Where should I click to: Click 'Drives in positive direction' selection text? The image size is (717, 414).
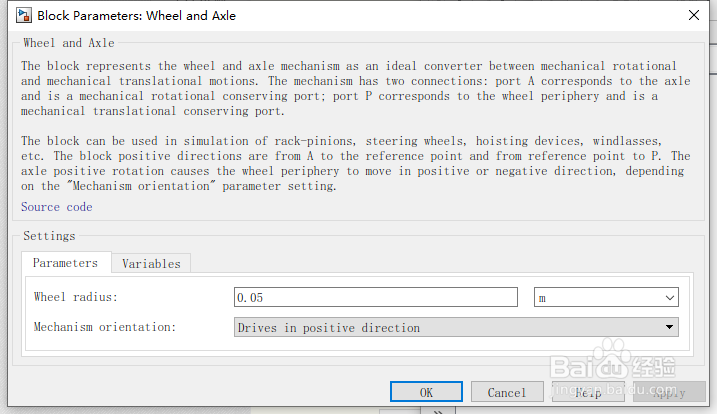(x=330, y=327)
